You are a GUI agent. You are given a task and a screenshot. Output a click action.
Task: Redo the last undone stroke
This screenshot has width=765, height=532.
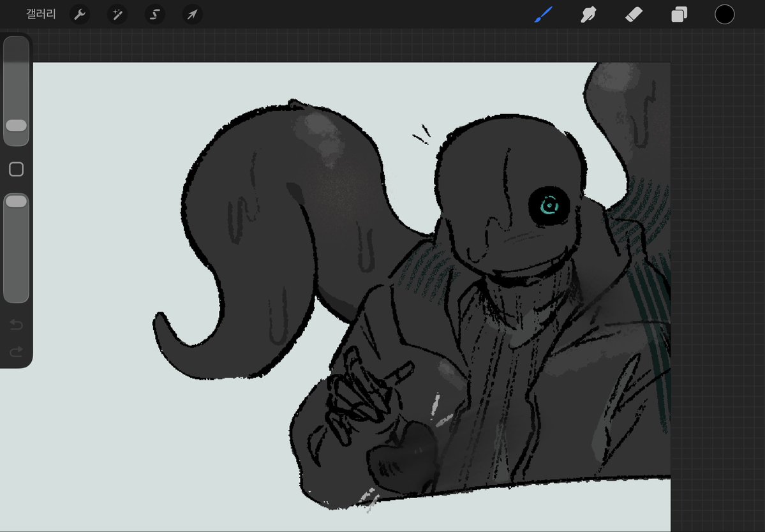tap(16, 351)
